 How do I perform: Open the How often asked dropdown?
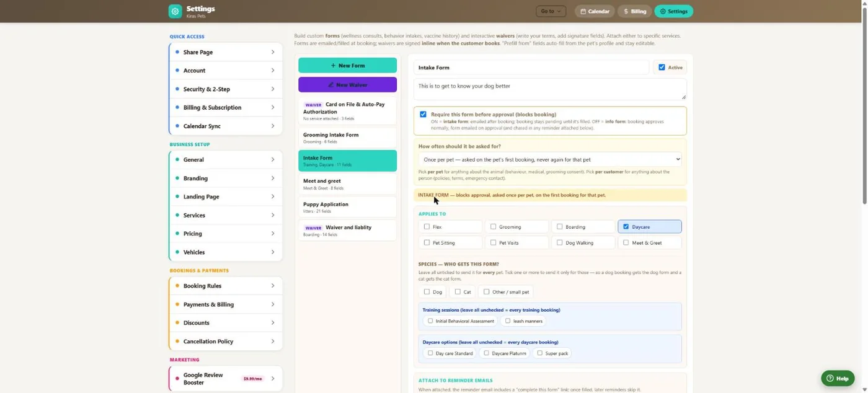550,160
